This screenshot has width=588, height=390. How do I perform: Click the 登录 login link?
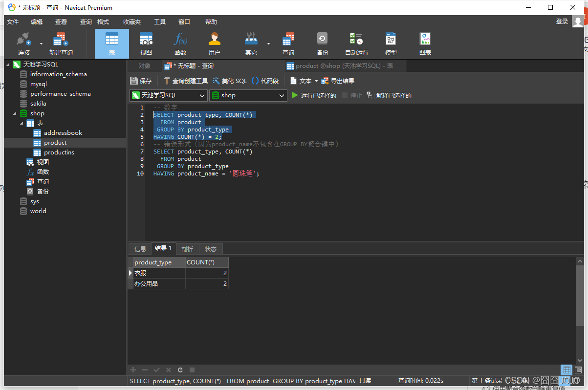click(x=562, y=22)
